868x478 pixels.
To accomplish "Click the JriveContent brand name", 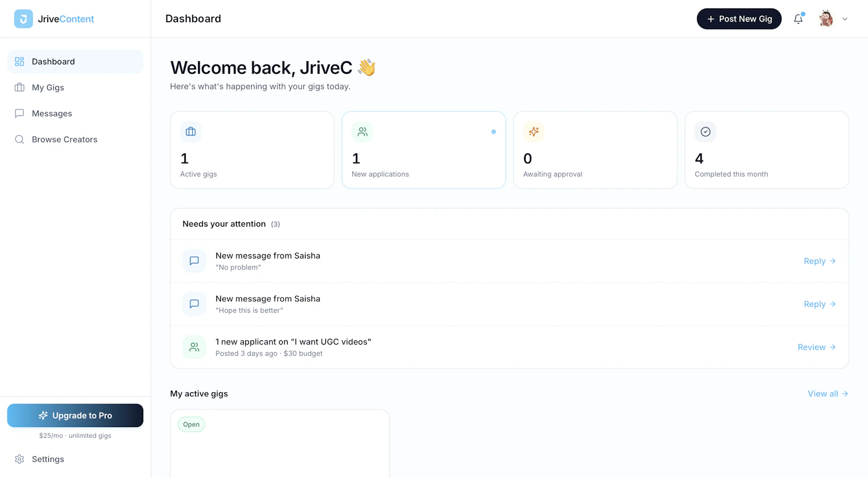I will point(66,19).
